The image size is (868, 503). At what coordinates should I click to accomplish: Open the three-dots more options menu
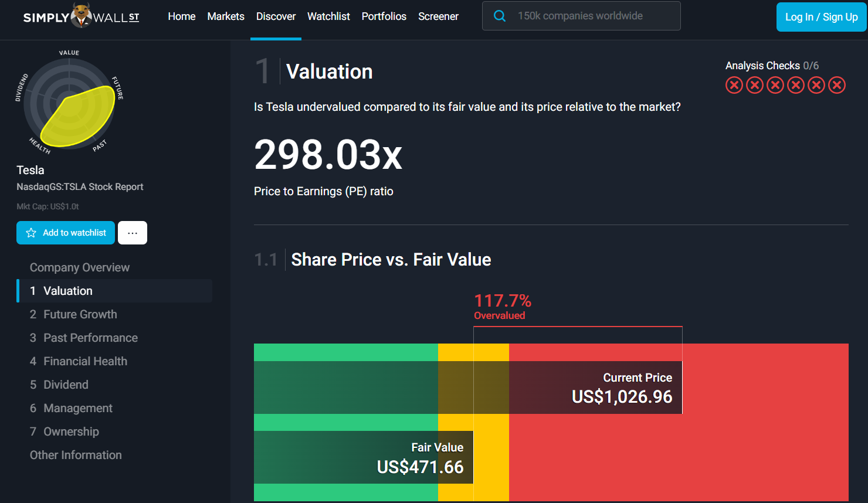tap(133, 233)
